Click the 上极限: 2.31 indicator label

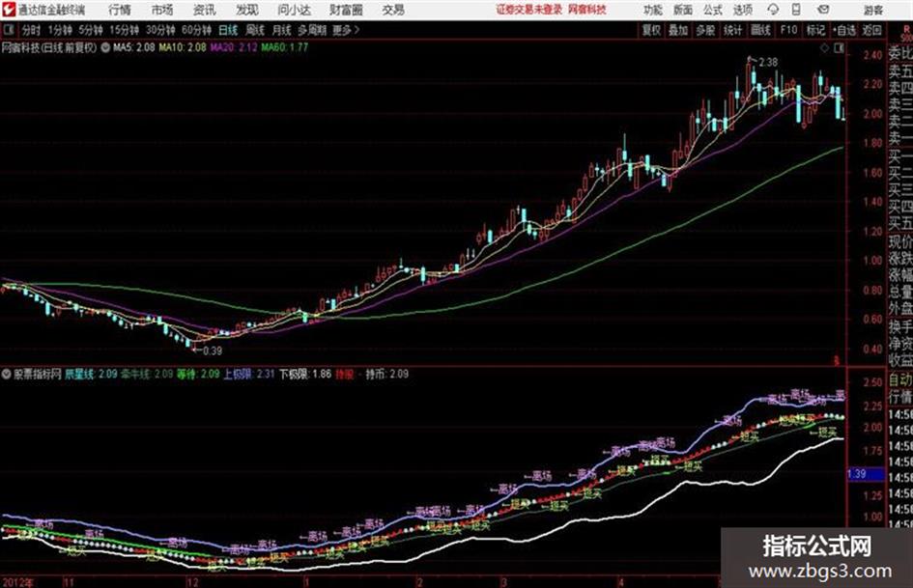tap(248, 374)
